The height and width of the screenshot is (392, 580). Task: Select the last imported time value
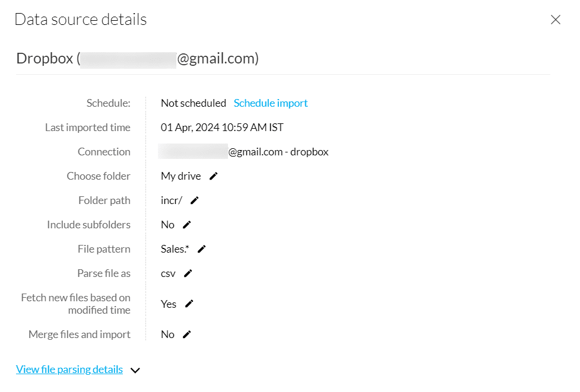point(222,128)
